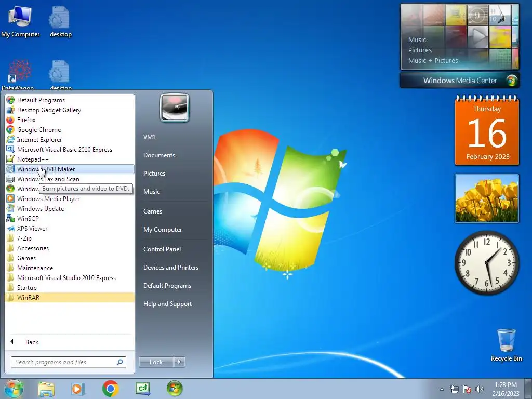The width and height of the screenshot is (532, 399).
Task: Click the taskbar clock showing 1:28 PM
Action: click(x=506, y=389)
